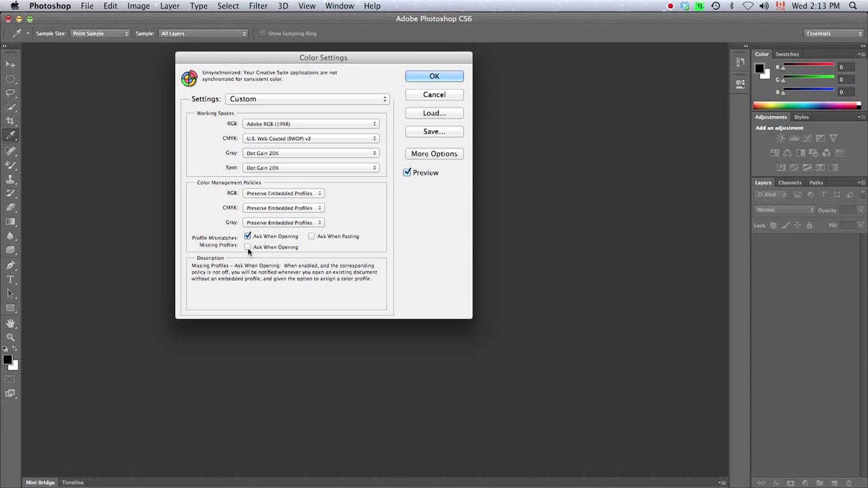The height and width of the screenshot is (488, 868).
Task: Open the Filter menu
Action: 258,6
